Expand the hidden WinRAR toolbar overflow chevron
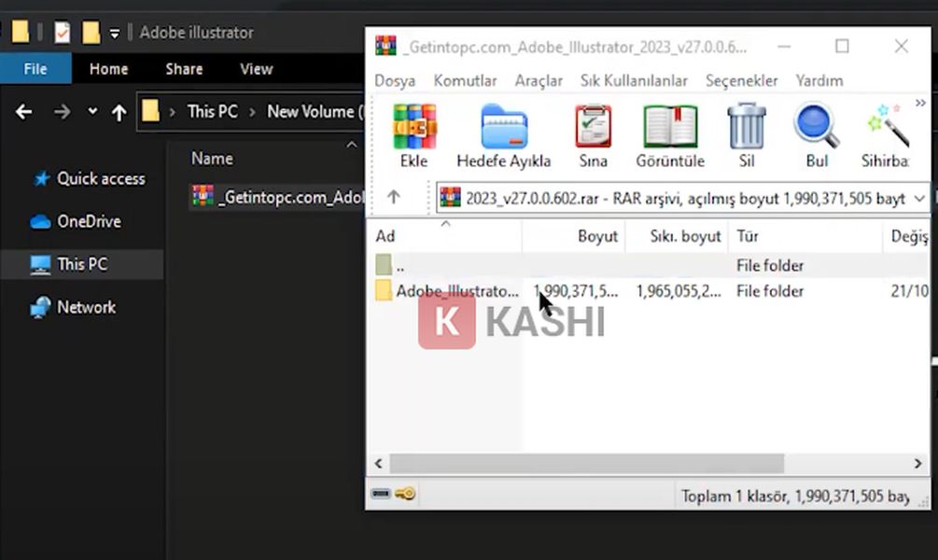This screenshot has width=938, height=560. coord(920,103)
